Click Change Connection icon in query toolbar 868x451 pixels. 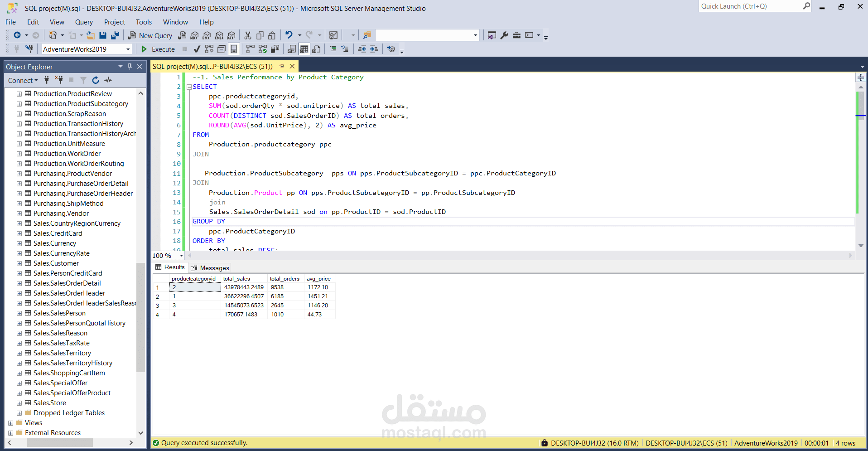(x=29, y=49)
